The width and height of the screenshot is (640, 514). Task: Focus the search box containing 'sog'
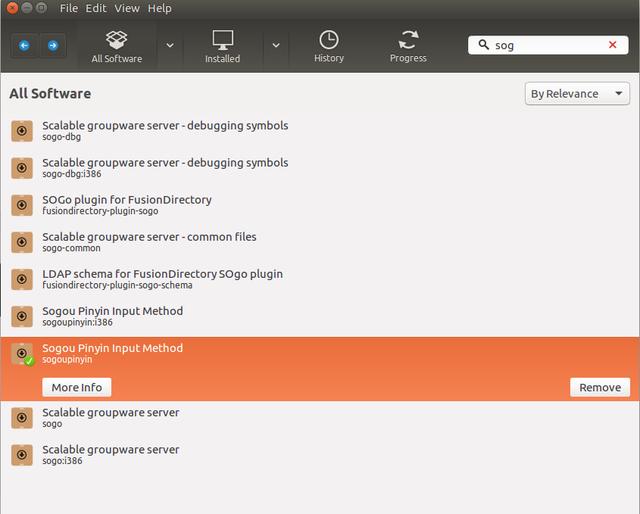pyautogui.click(x=548, y=45)
